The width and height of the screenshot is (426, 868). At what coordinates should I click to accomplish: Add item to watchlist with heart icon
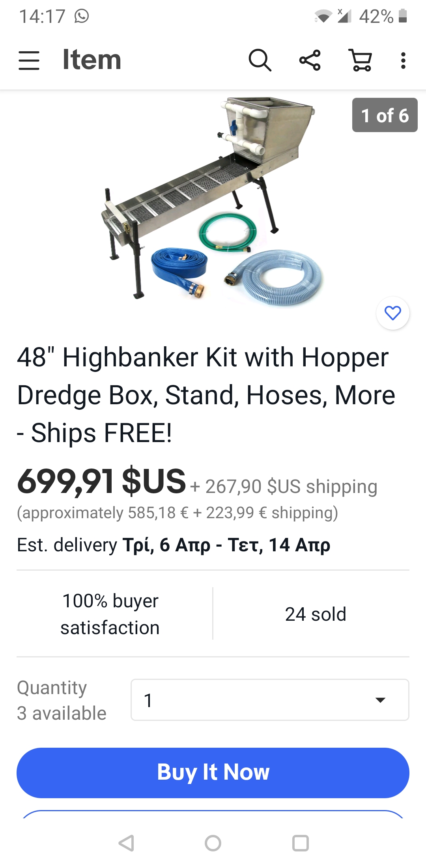[393, 313]
